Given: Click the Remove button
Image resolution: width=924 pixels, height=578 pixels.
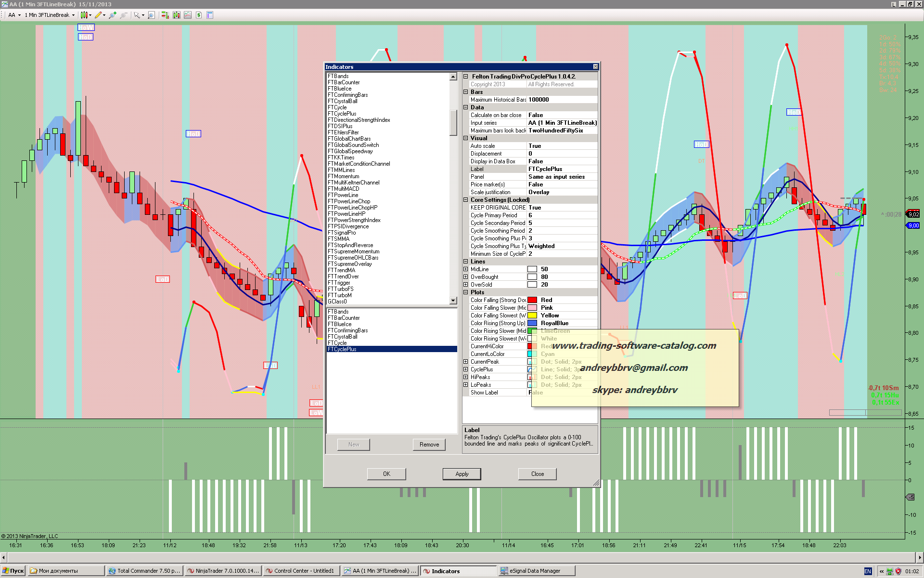Looking at the screenshot, I should [429, 445].
